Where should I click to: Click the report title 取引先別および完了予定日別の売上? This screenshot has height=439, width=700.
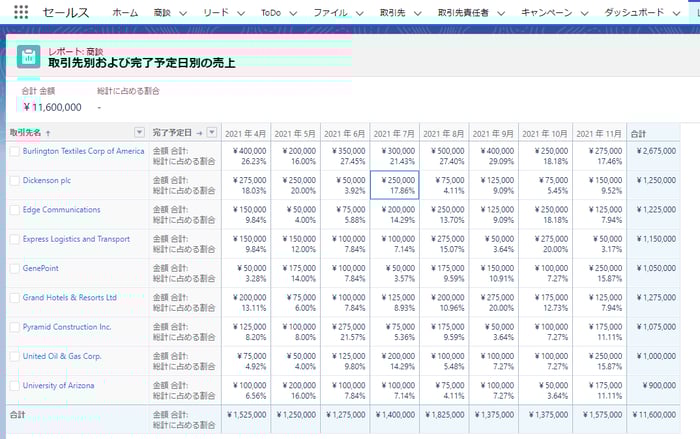tap(142, 63)
